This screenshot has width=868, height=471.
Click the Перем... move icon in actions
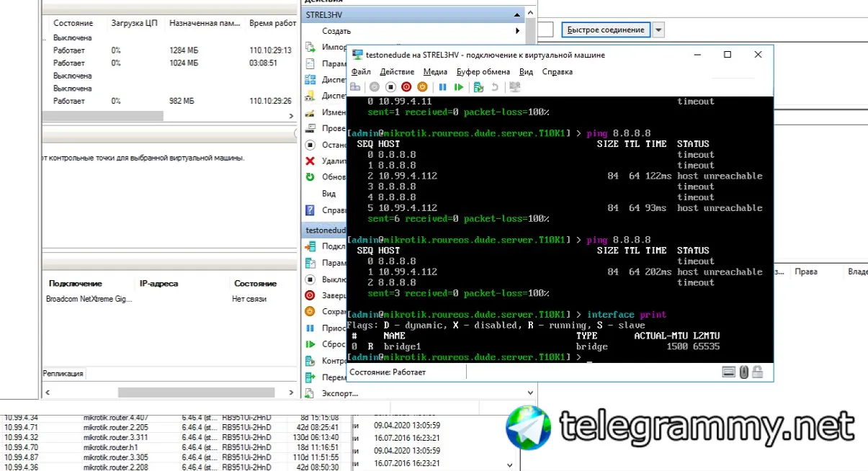[310, 377]
